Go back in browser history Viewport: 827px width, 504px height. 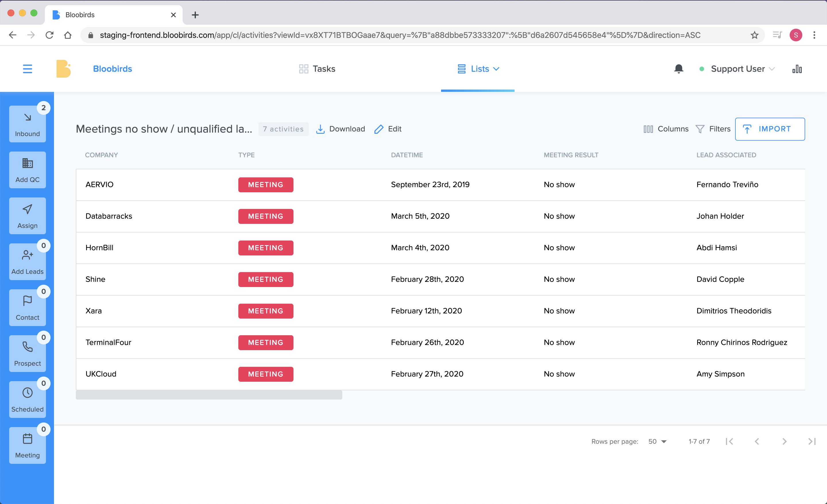pos(13,35)
